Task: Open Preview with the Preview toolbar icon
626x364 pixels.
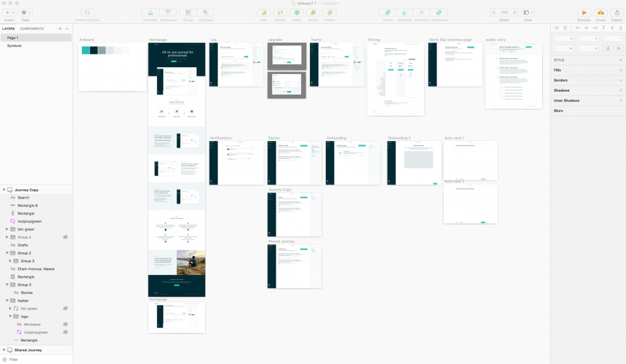Action: pos(584,12)
